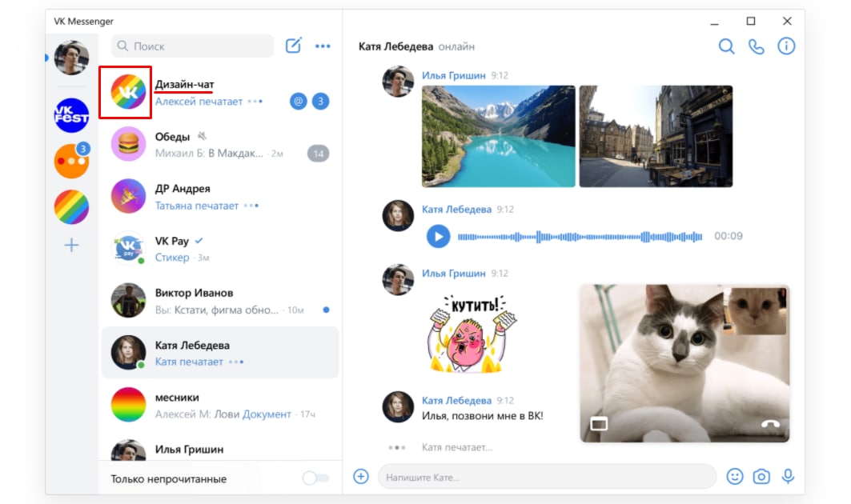This screenshot has height=504, width=851.
Task: Seek within the voice message waveform
Action: tap(580, 237)
